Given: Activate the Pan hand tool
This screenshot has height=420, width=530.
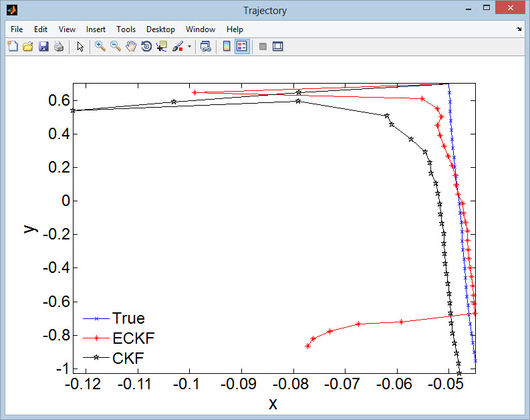Looking at the screenshot, I should tap(131, 46).
